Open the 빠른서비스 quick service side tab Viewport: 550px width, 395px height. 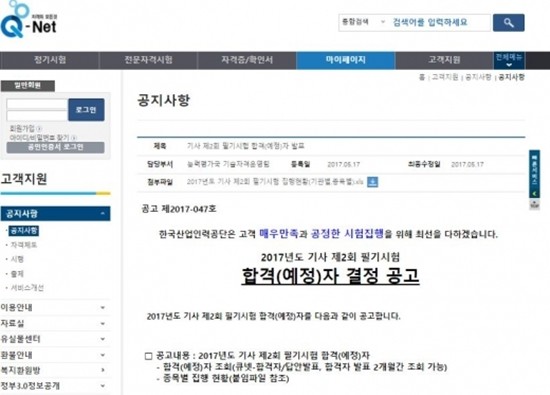point(534,174)
